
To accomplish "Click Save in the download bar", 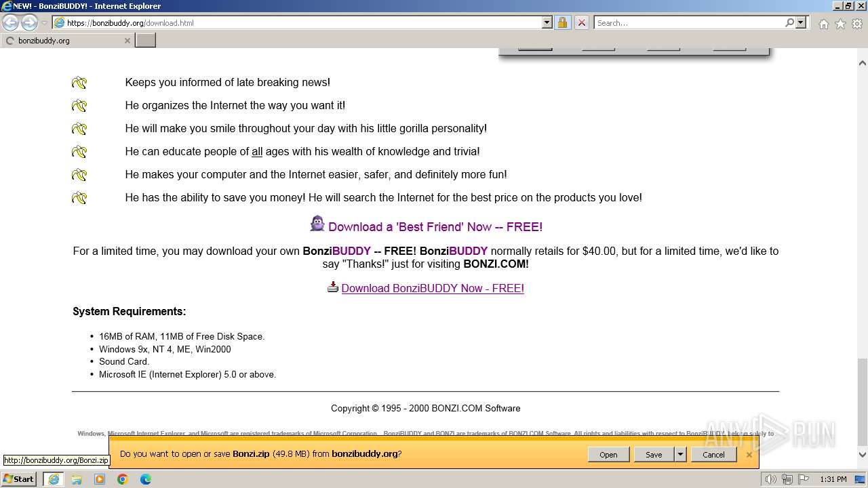I will click(654, 455).
